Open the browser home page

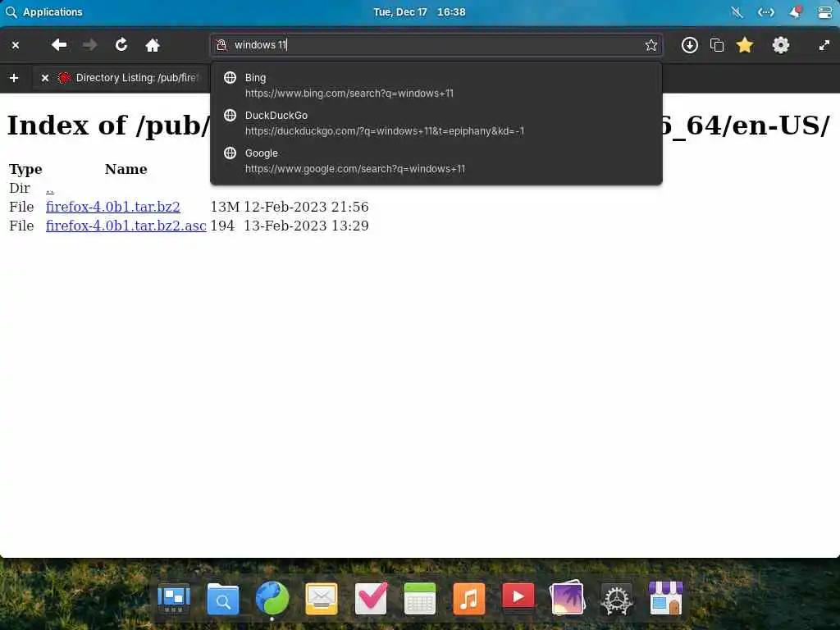point(153,45)
